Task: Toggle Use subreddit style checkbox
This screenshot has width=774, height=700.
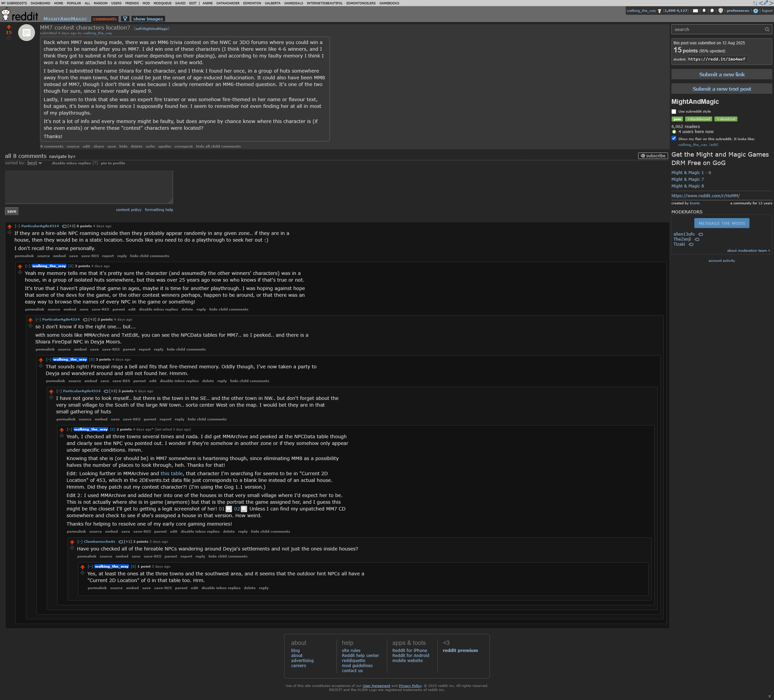Action: [674, 112]
